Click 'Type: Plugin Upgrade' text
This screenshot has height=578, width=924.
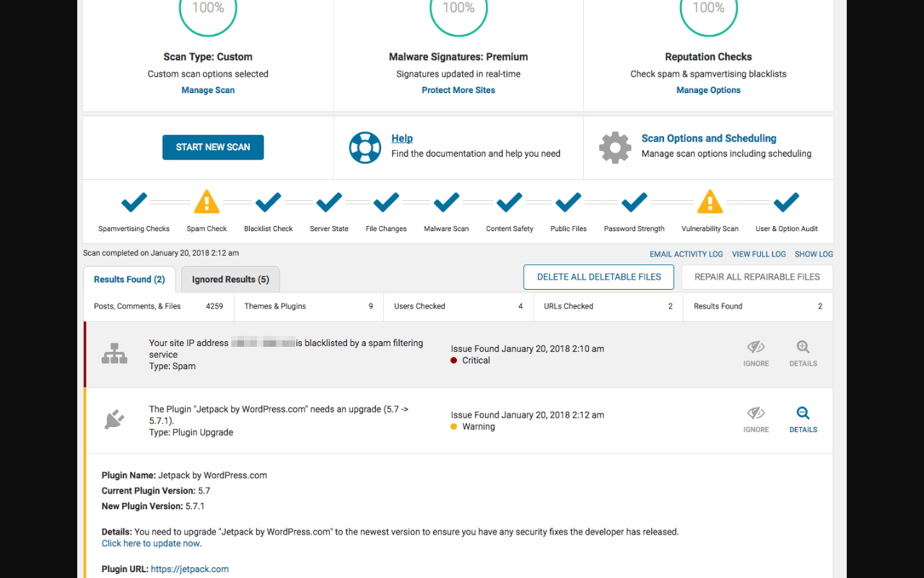click(191, 433)
